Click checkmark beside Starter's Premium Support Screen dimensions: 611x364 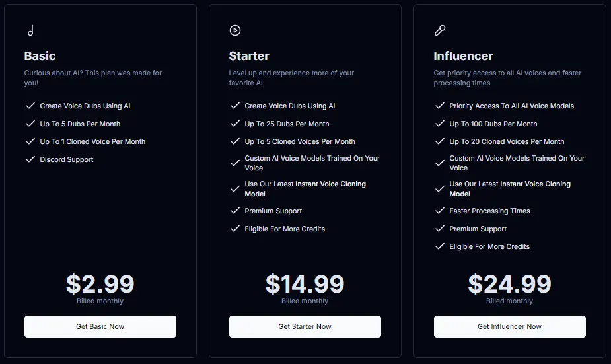pos(235,211)
